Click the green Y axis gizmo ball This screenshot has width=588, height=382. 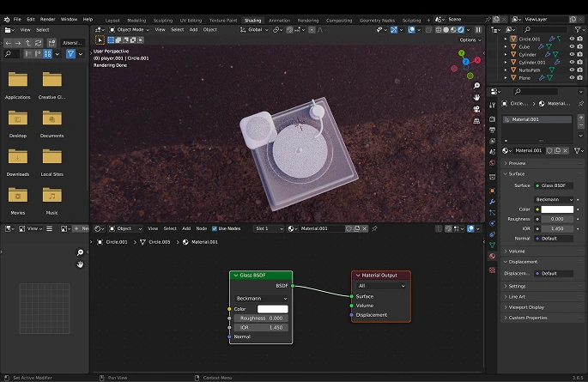462,53
